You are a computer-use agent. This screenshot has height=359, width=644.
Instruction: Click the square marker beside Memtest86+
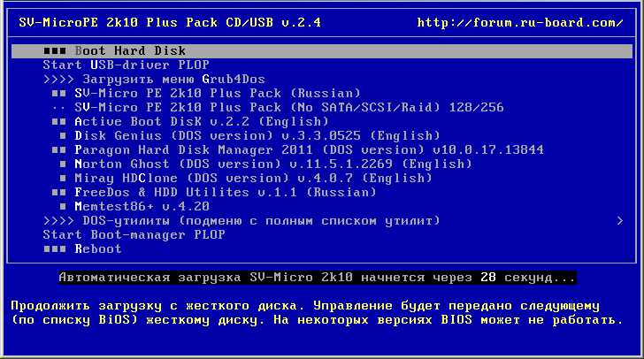[x=63, y=206]
